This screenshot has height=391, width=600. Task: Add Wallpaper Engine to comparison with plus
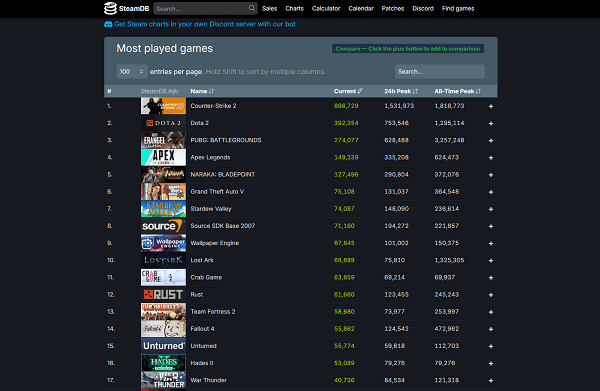pyautogui.click(x=491, y=243)
